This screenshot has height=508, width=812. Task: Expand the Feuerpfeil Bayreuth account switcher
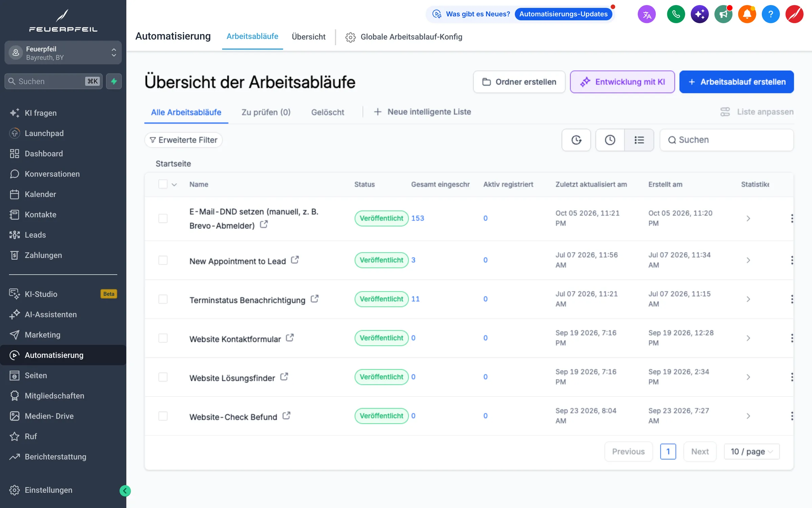click(x=63, y=53)
